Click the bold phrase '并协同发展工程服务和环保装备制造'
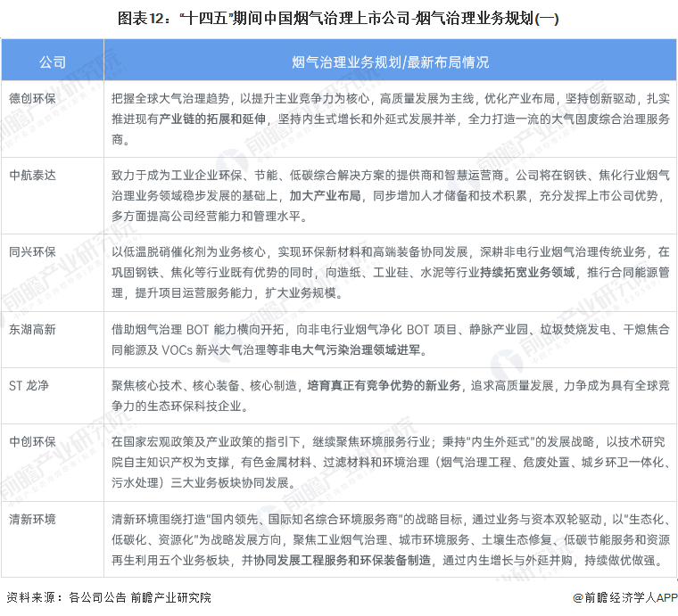 (336, 560)
